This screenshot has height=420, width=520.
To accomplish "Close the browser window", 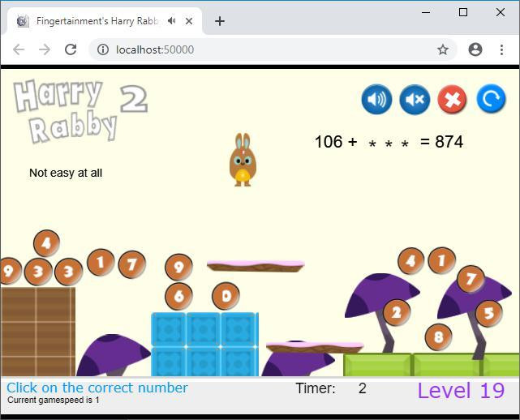I will coord(500,12).
